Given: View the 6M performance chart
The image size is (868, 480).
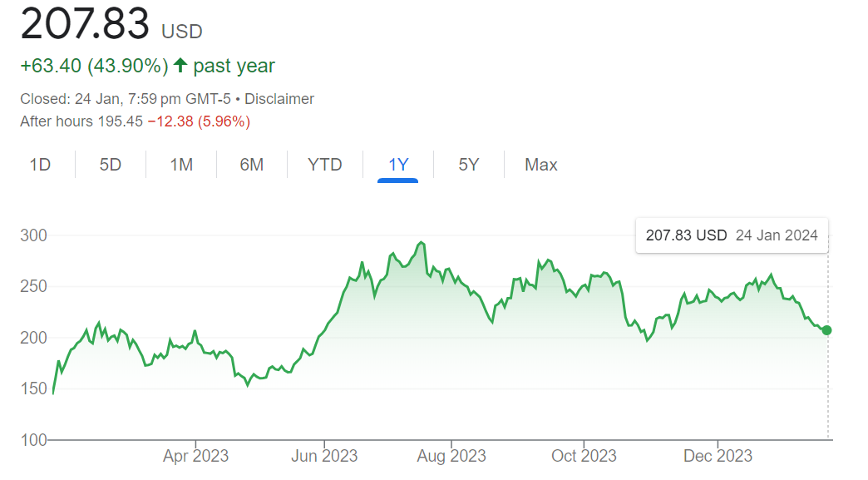Looking at the screenshot, I should 251,164.
